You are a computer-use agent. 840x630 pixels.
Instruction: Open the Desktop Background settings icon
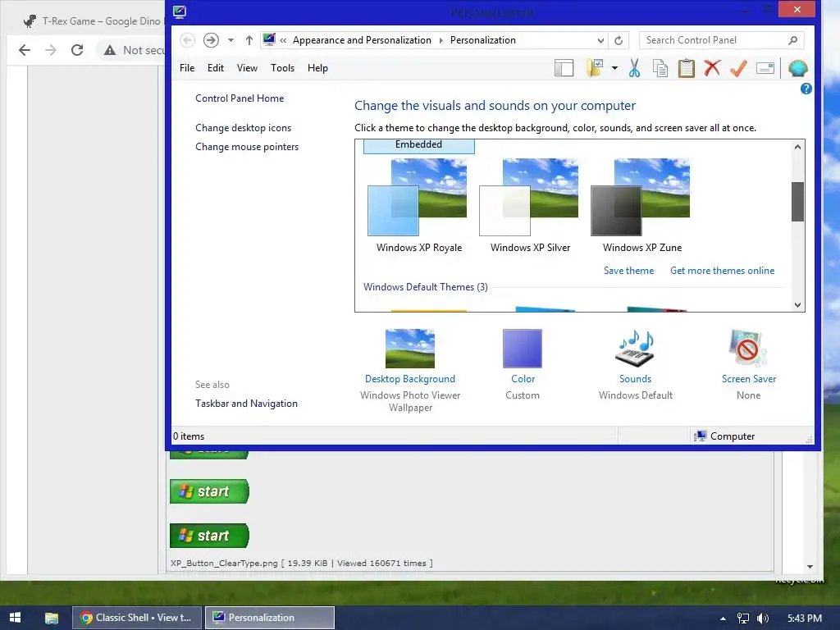(x=410, y=348)
